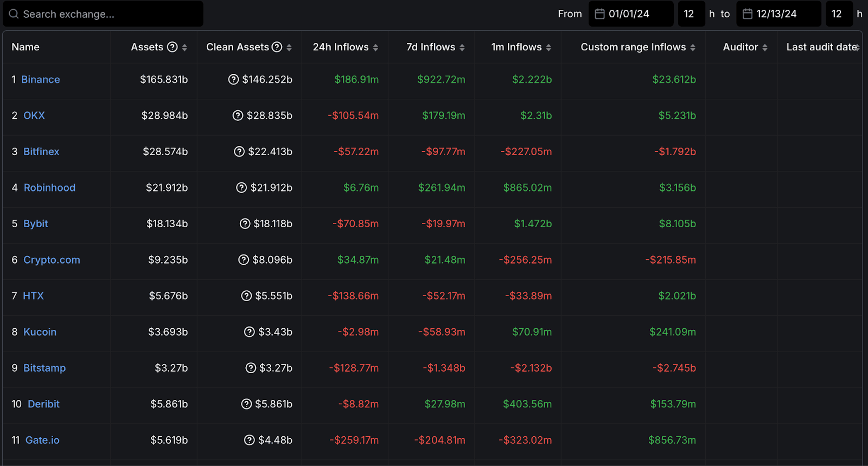Open the Binance exchange link
This screenshot has width=868, height=466.
click(x=41, y=80)
